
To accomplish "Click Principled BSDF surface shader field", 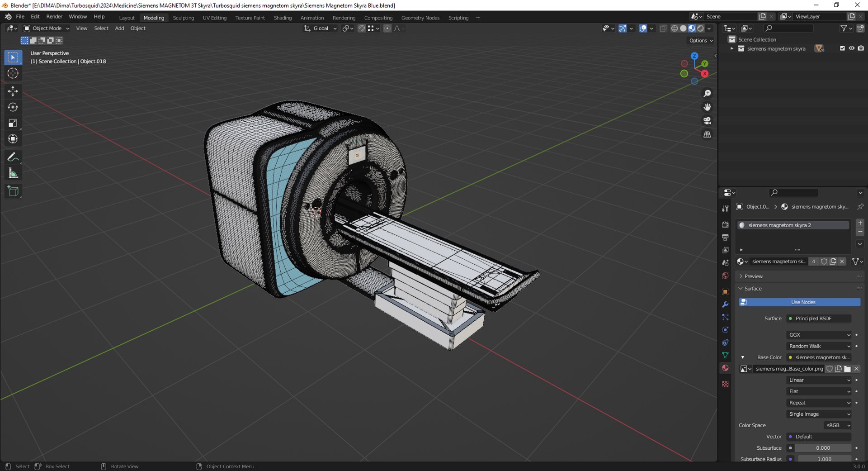I will pos(819,319).
